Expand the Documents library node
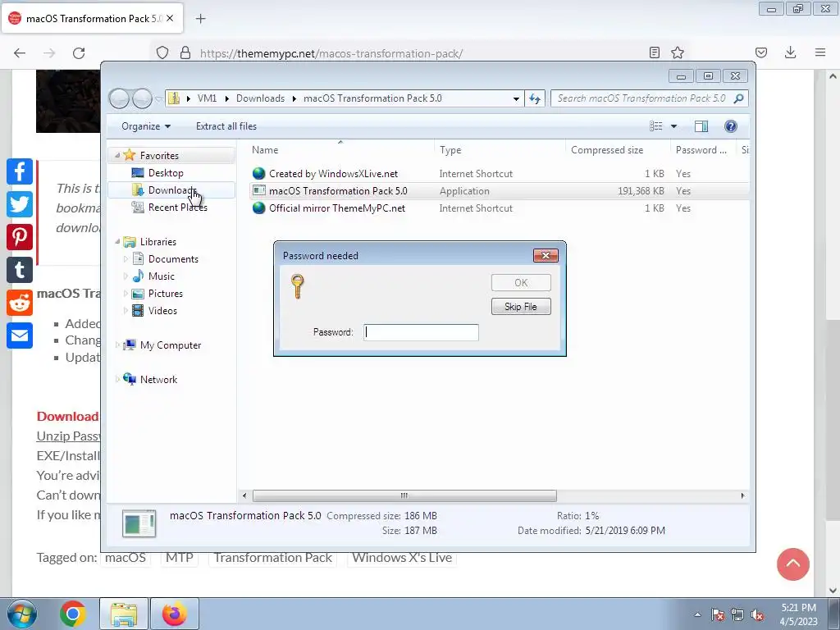The image size is (840, 630). pos(126,258)
